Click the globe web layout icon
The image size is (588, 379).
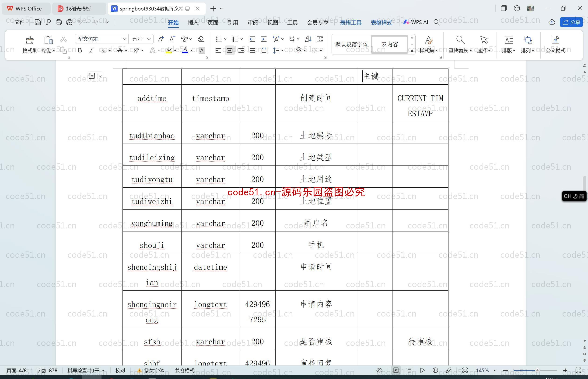click(435, 370)
